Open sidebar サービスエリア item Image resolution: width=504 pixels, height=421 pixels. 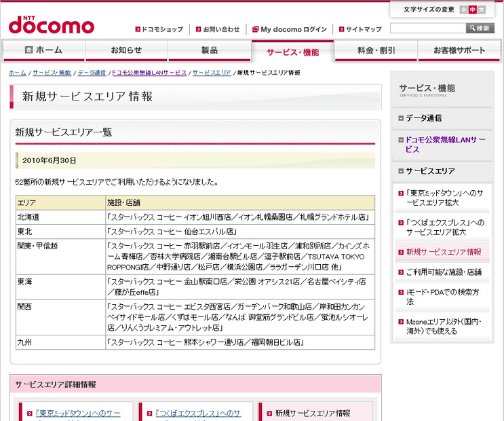click(430, 171)
